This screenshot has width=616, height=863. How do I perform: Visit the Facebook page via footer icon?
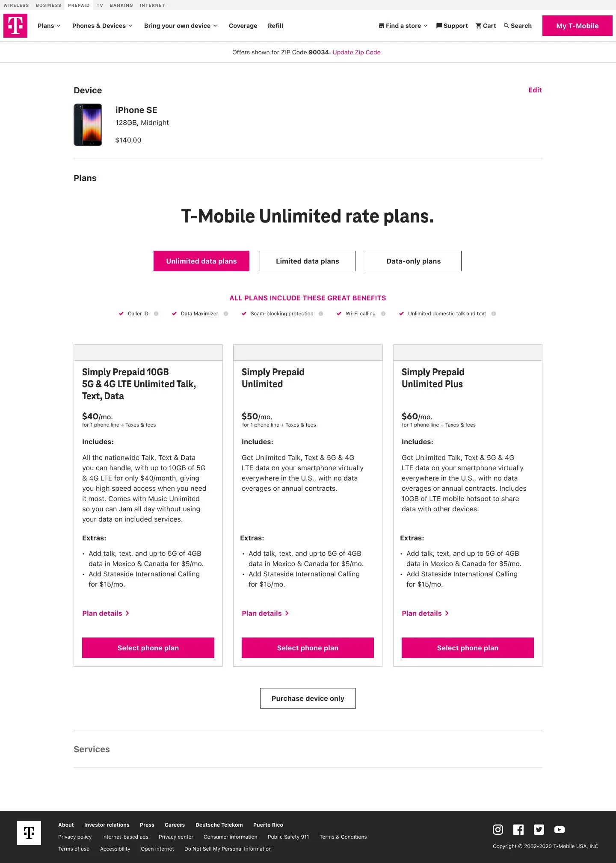click(518, 830)
